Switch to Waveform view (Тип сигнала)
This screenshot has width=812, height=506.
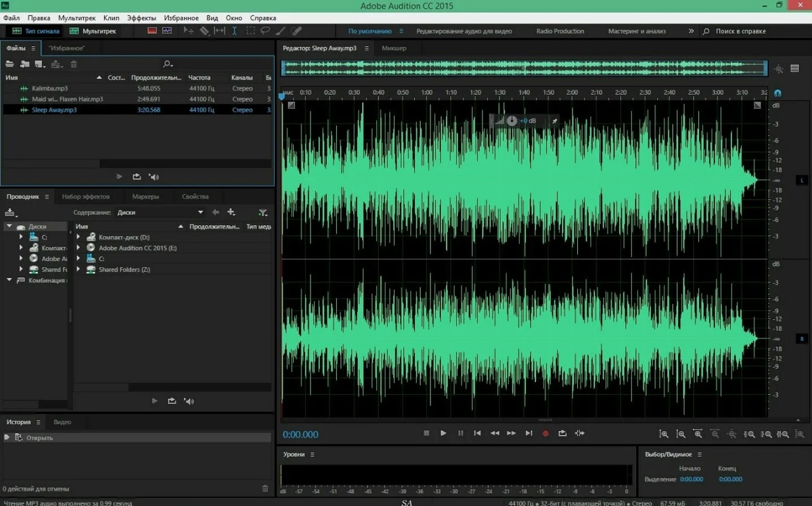click(37, 31)
